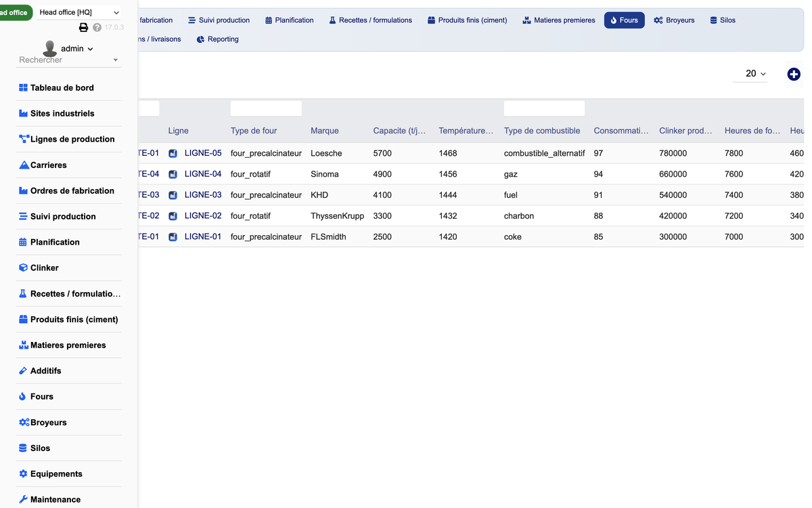The image size is (812, 508).
Task: Select the active Fours top tab
Action: (624, 20)
